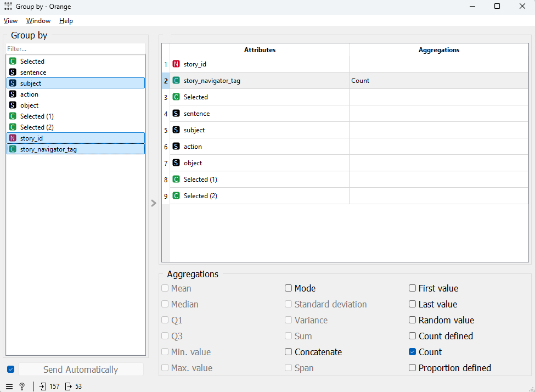Uncheck the Count aggregation checkbox
The width and height of the screenshot is (535, 392).
pyautogui.click(x=412, y=352)
